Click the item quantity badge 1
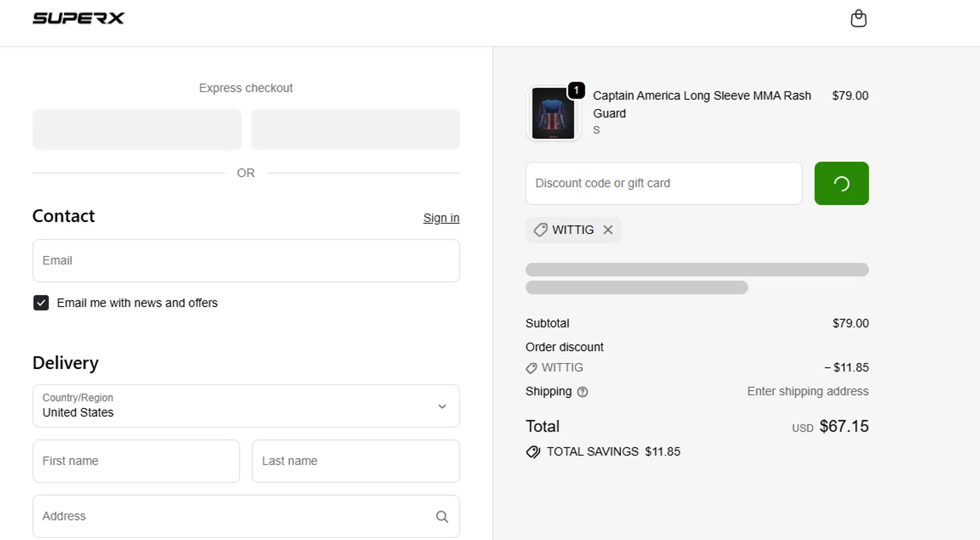The height and width of the screenshot is (540, 980). 576,90
